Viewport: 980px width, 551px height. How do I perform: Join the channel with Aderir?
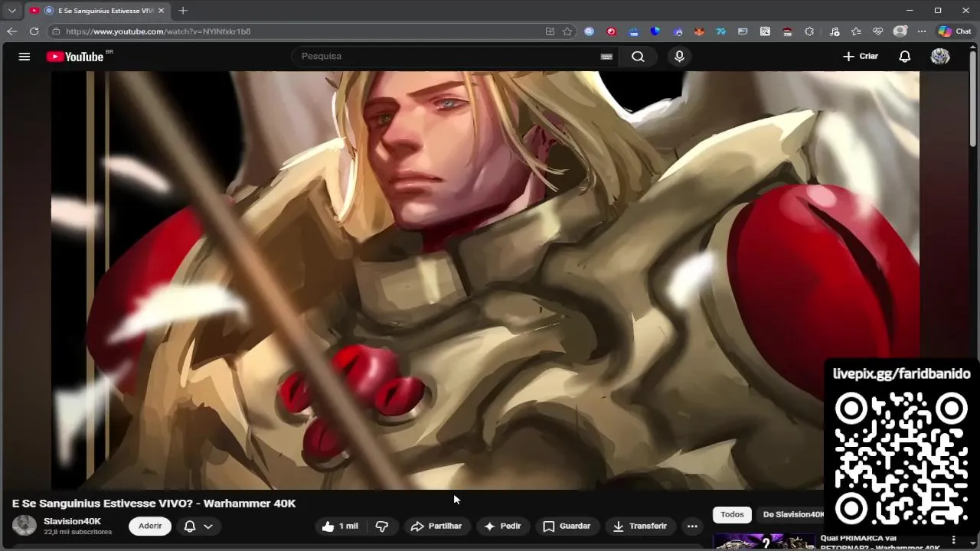point(150,527)
